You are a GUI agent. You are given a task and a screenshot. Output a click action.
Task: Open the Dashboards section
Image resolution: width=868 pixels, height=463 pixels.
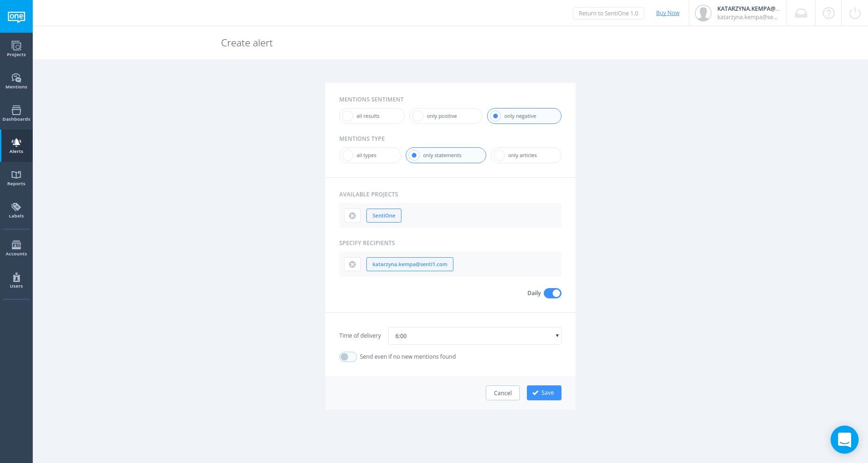point(16,113)
